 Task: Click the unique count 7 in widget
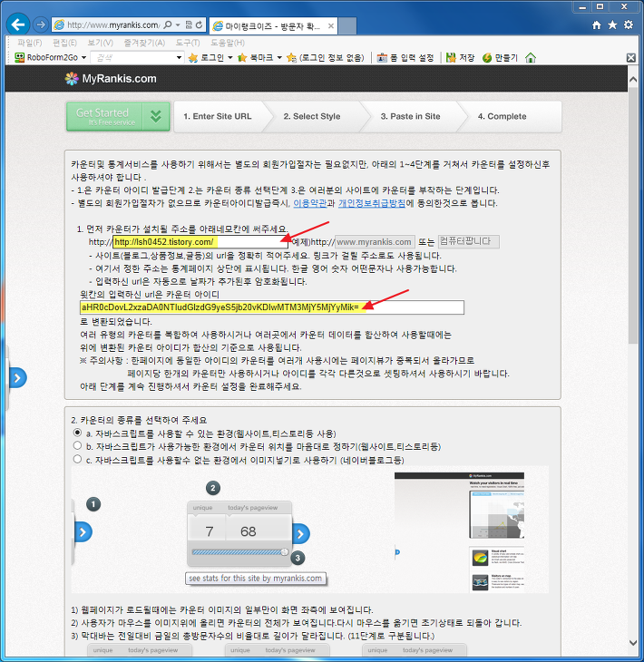coord(209,531)
